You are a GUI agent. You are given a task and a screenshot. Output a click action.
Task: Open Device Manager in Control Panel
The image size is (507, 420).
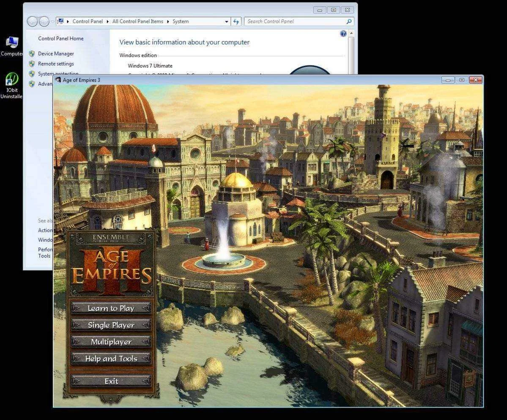click(x=56, y=54)
